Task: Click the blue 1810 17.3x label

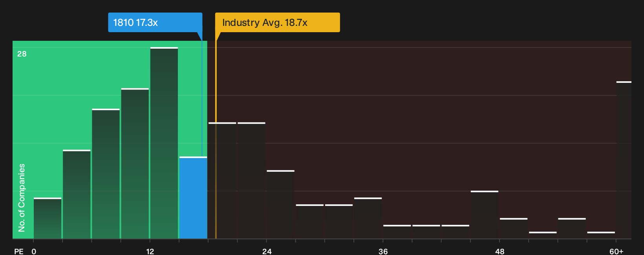Action: click(x=155, y=22)
